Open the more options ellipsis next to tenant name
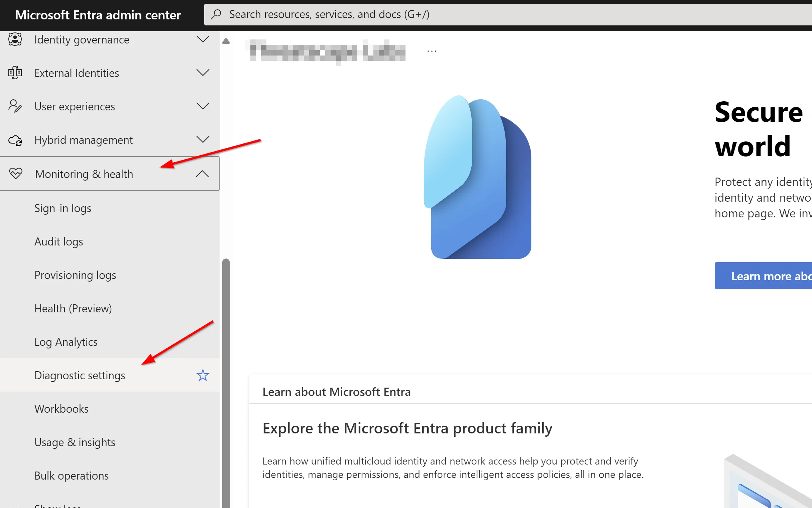The height and width of the screenshot is (508, 812). (432, 51)
